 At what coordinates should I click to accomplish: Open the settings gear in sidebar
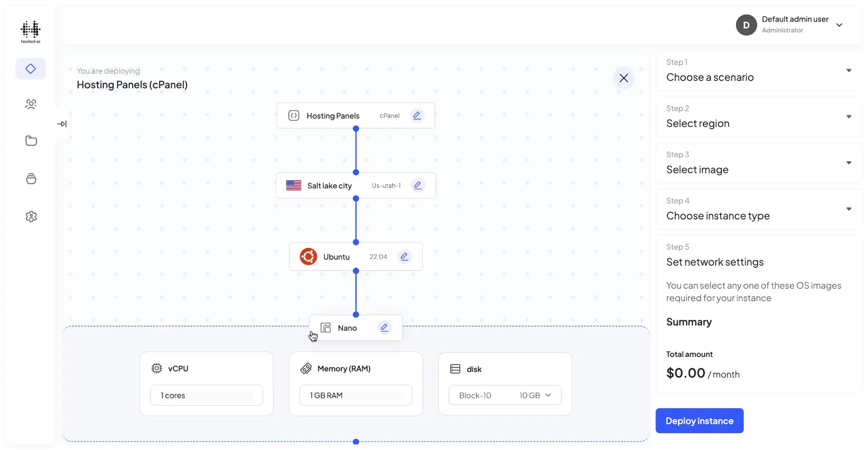tap(30, 216)
